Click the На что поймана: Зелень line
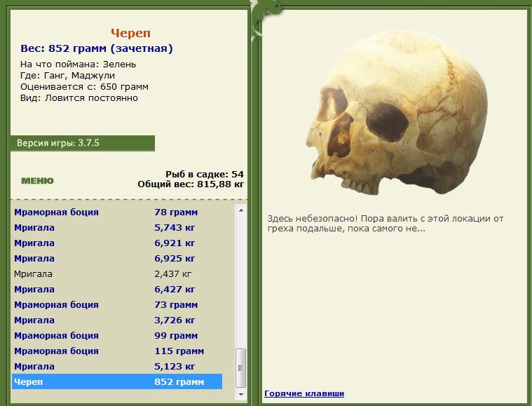Image resolution: width=532 pixels, height=406 pixels. (x=78, y=64)
